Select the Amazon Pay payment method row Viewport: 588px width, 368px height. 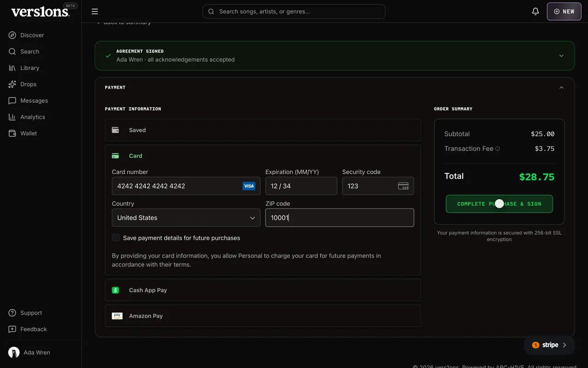click(x=263, y=316)
